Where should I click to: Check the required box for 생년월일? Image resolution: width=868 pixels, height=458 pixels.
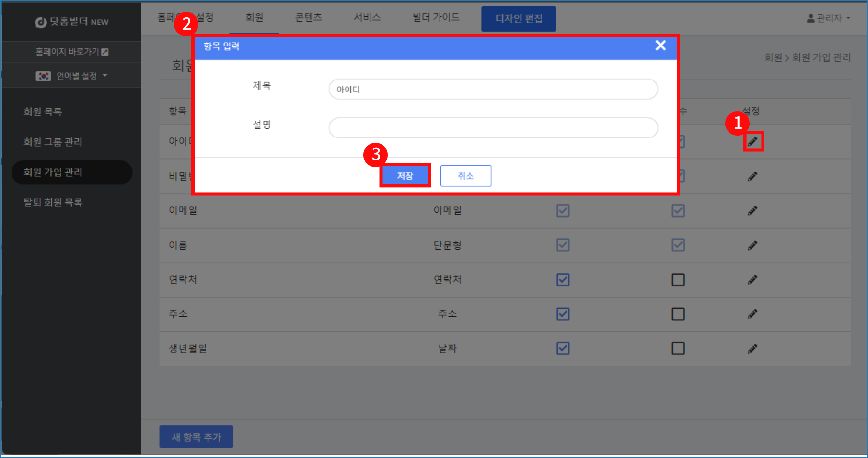tap(678, 348)
